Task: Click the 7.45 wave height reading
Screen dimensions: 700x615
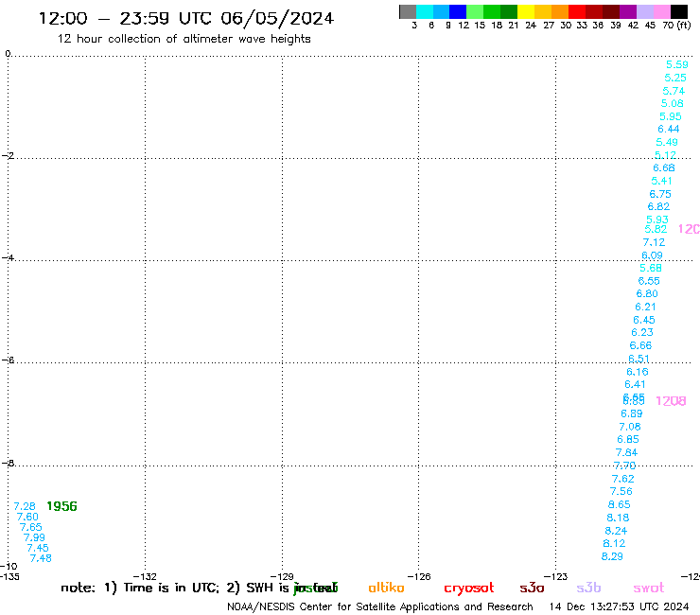Action: click(x=38, y=548)
